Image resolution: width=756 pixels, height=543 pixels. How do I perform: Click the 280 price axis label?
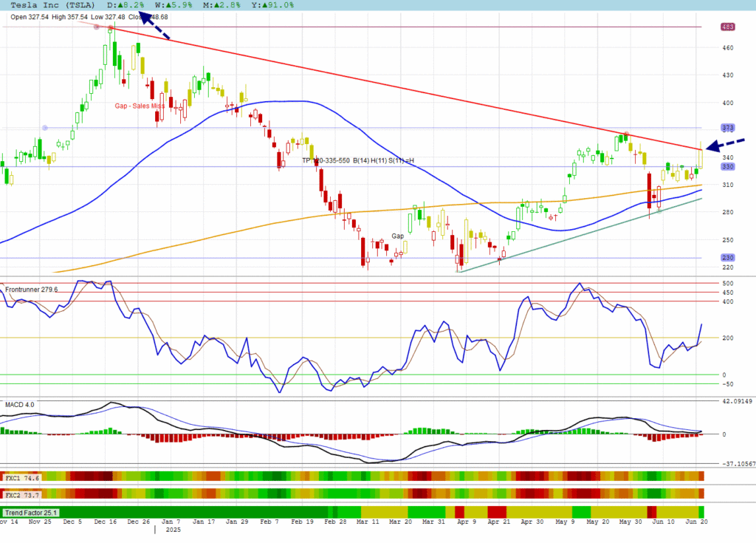click(728, 212)
